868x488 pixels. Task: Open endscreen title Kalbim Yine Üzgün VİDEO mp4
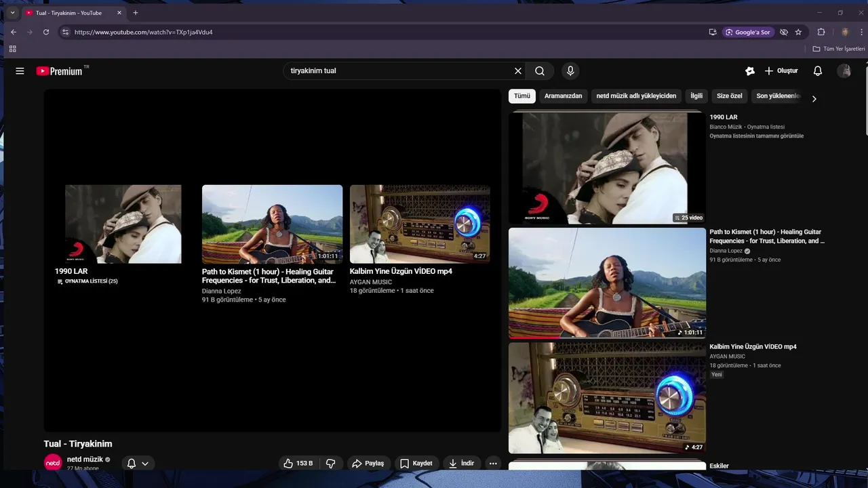(x=401, y=271)
